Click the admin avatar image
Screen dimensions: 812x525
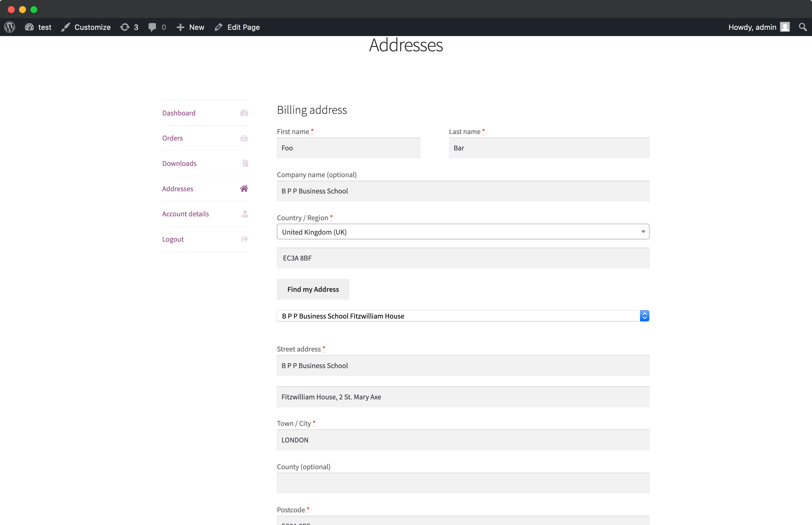[785, 27]
